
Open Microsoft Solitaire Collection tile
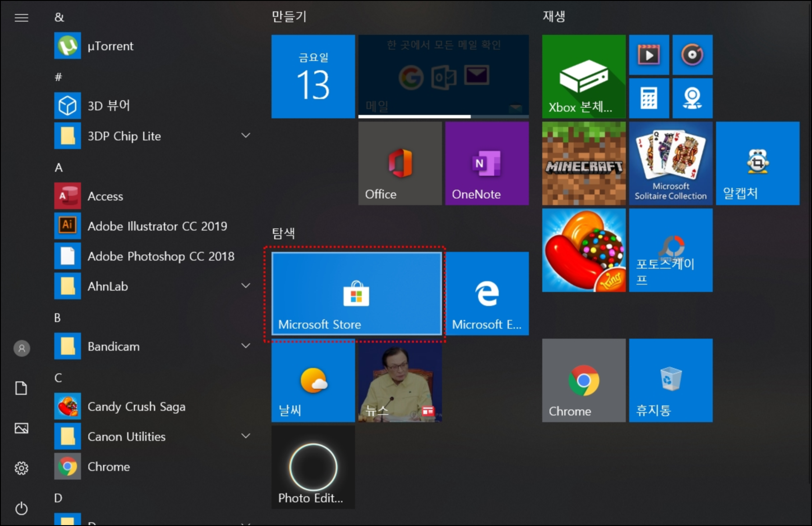click(671, 163)
